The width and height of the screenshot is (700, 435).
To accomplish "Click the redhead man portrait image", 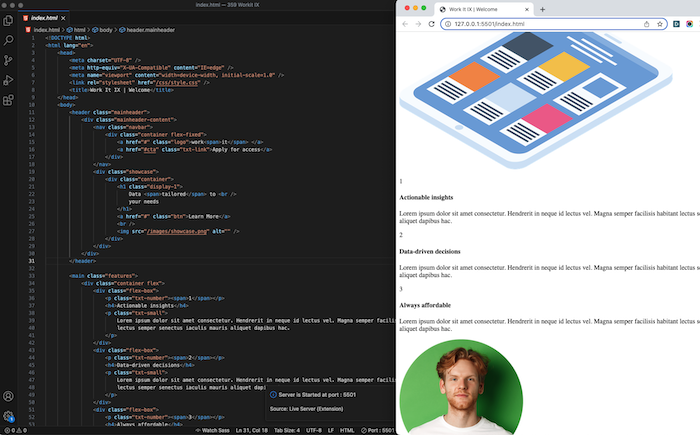I will coord(461,387).
